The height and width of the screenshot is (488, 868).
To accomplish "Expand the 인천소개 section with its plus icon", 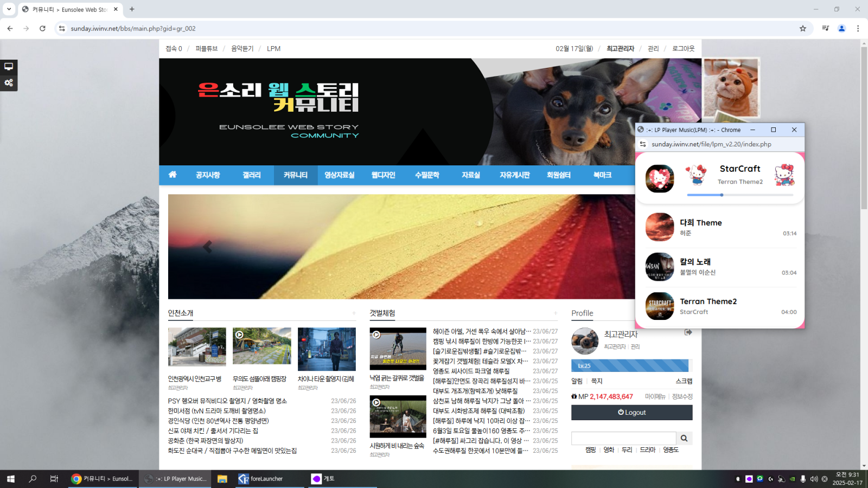I will click(354, 313).
